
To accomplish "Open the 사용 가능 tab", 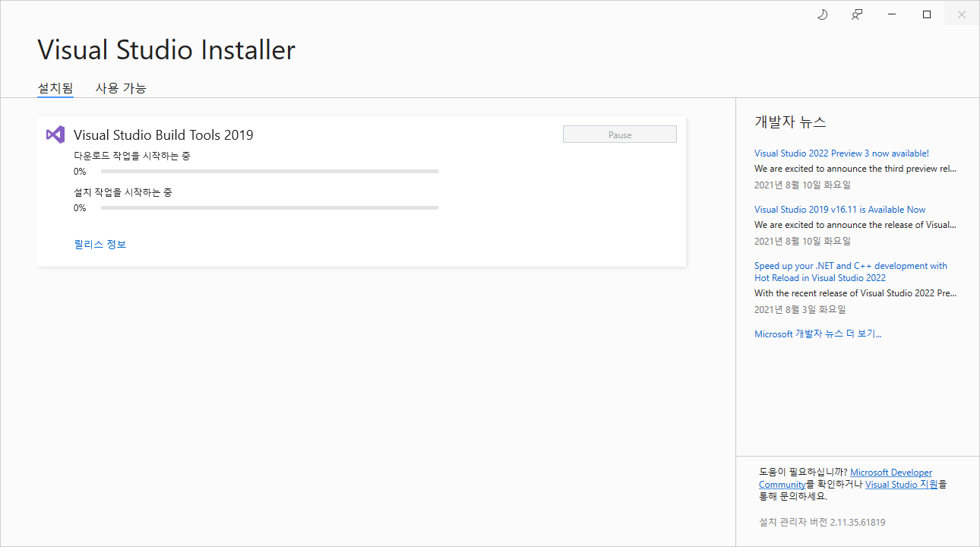I will (121, 88).
